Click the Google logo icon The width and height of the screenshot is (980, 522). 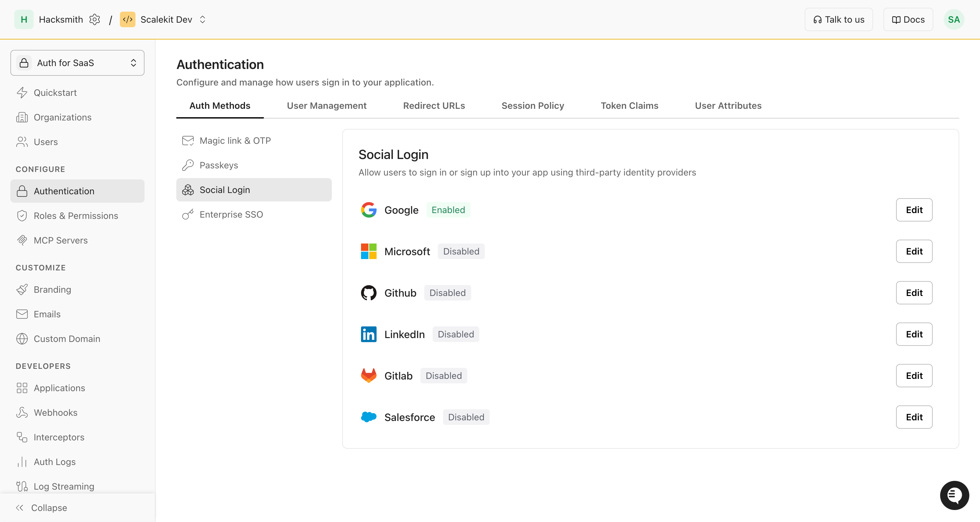tap(368, 210)
